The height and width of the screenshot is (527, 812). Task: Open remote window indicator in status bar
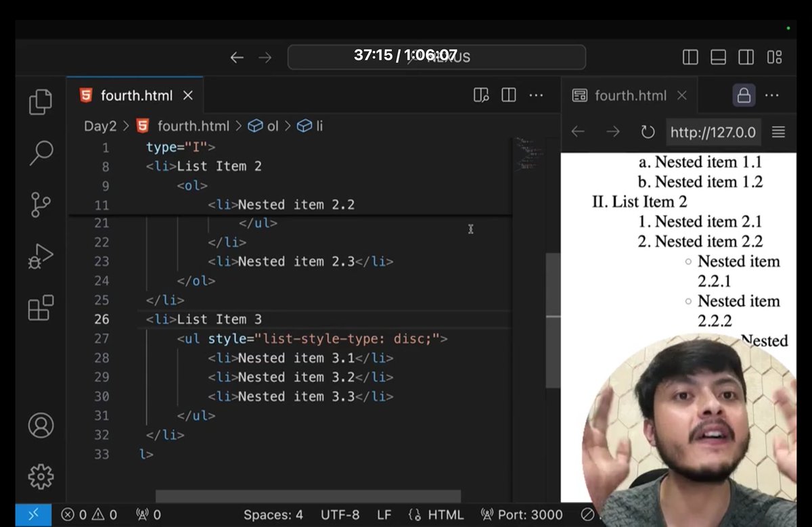coord(32,515)
